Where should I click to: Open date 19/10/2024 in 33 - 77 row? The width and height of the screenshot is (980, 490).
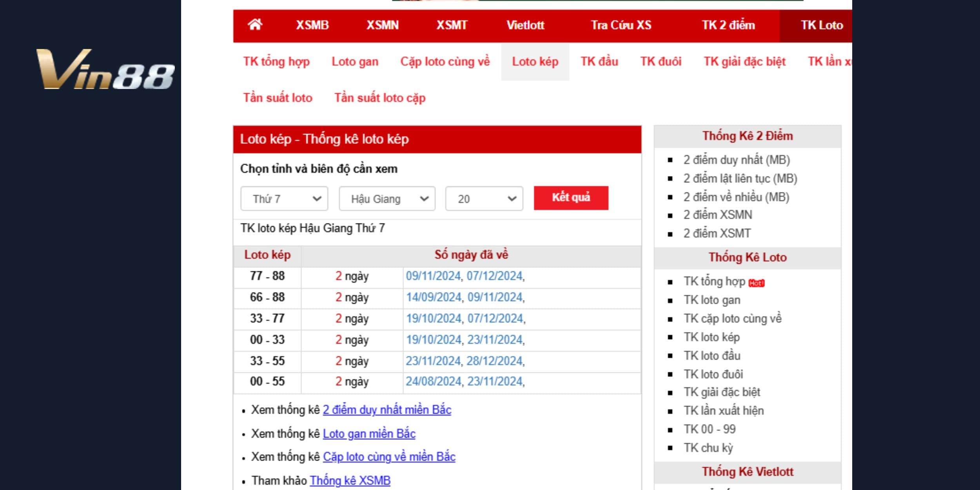434,318
